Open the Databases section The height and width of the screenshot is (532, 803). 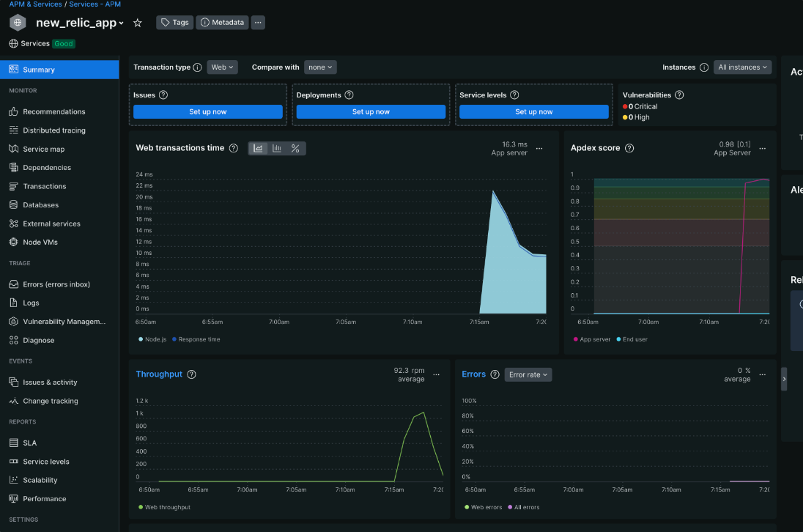click(42, 204)
